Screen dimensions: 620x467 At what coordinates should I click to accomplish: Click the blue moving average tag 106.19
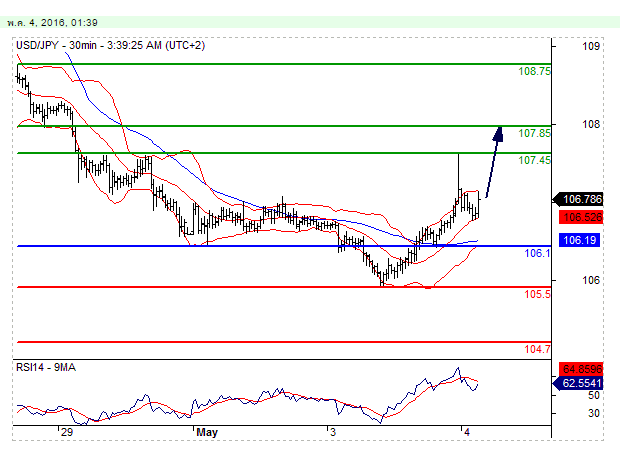pyautogui.click(x=580, y=240)
